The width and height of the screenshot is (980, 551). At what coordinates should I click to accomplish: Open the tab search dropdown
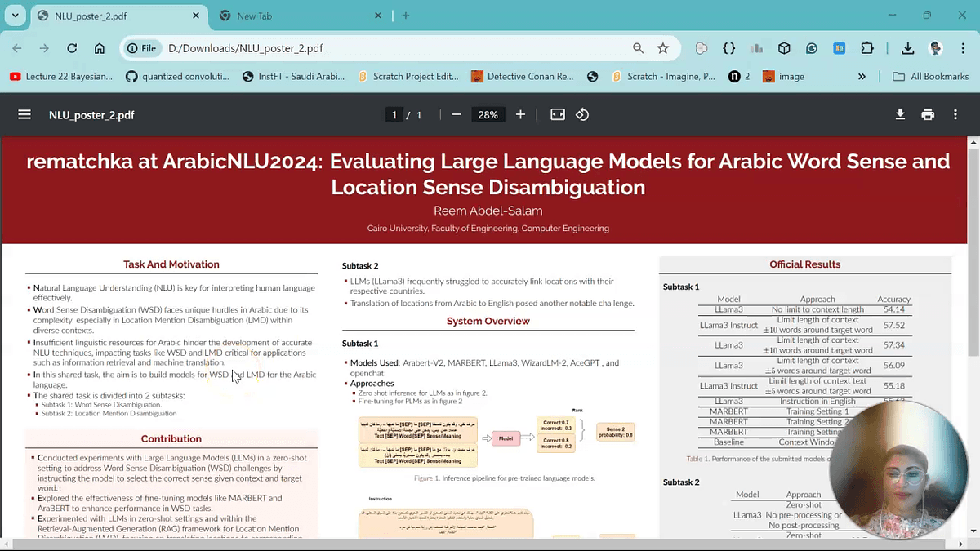point(15,16)
